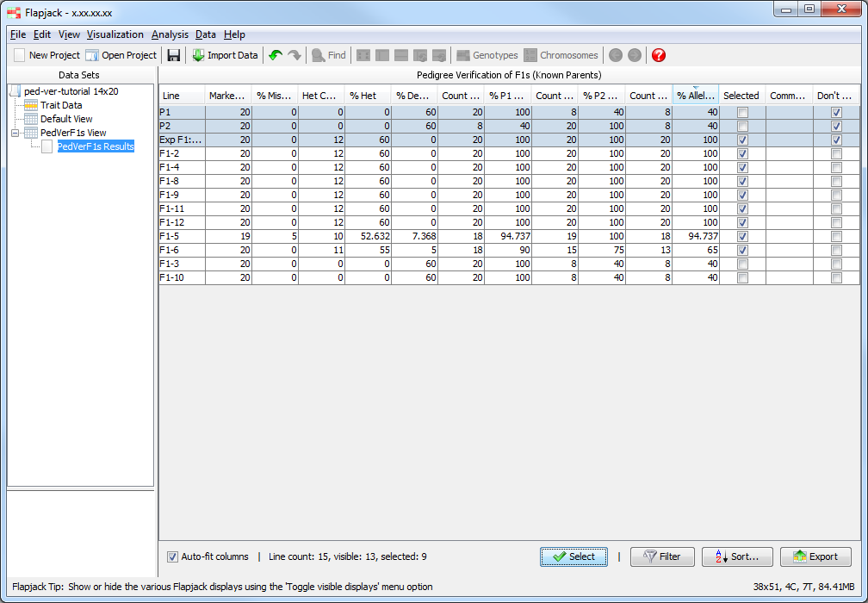Toggle Don't checkbox for row P2
Screen dimensions: 868x603
coord(836,127)
